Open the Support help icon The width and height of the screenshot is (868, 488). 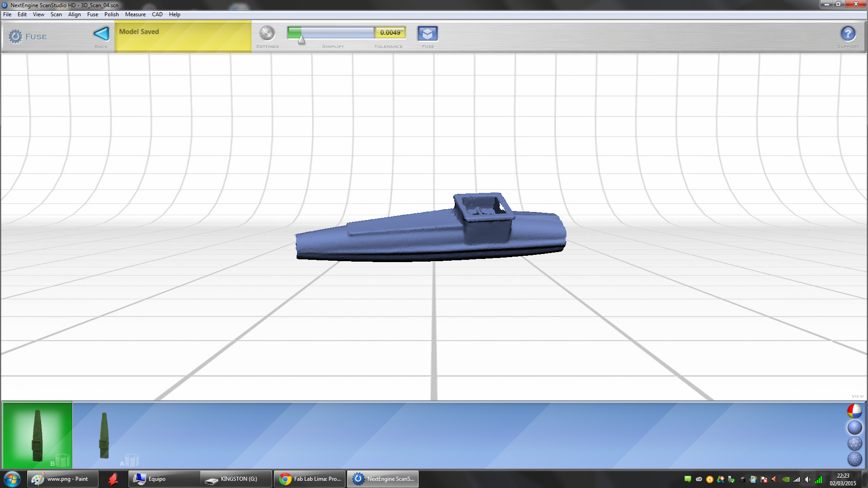tap(848, 33)
